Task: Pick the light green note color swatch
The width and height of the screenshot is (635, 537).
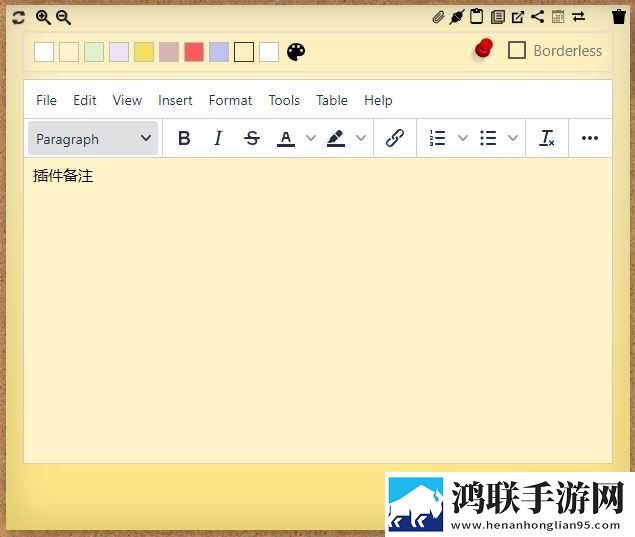Action: (94, 52)
